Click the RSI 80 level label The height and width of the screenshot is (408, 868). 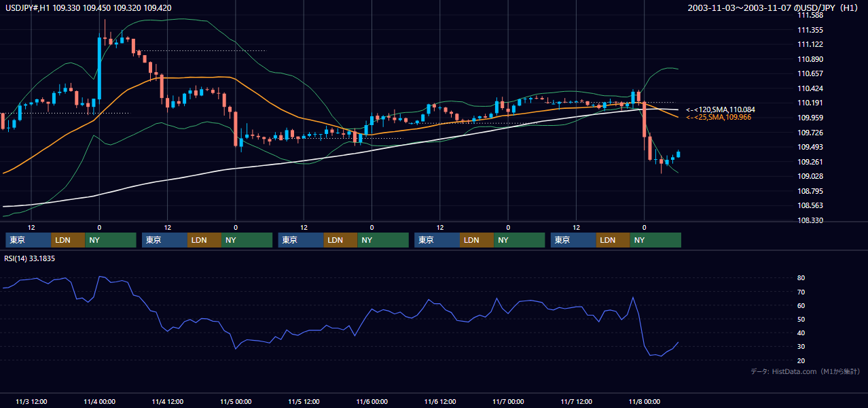click(801, 278)
